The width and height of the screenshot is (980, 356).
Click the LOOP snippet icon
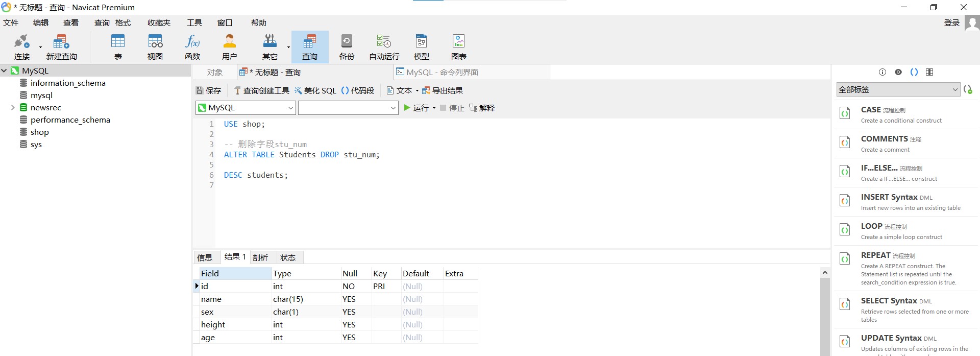tap(845, 230)
